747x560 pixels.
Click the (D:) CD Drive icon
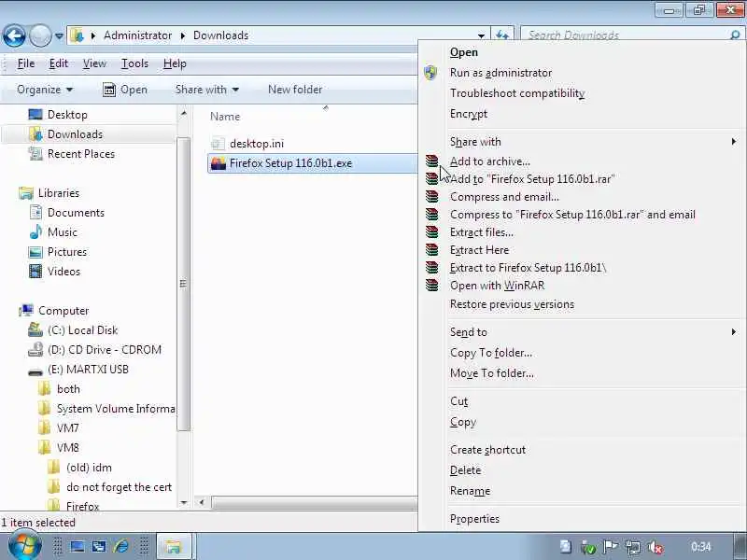coord(35,349)
